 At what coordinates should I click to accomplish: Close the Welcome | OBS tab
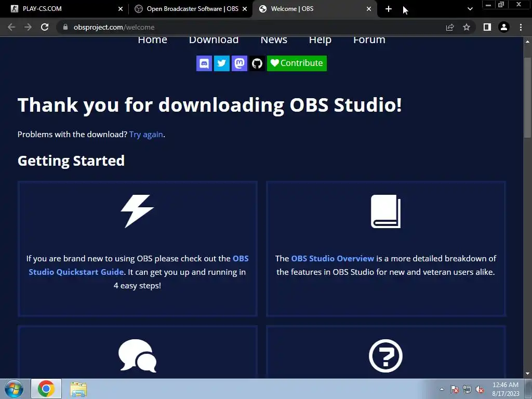point(369,9)
